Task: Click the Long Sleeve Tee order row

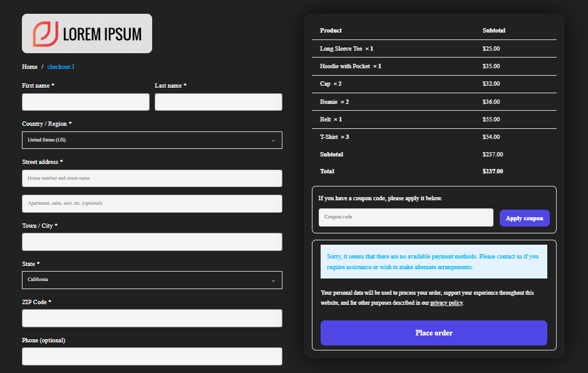Action: 434,49
